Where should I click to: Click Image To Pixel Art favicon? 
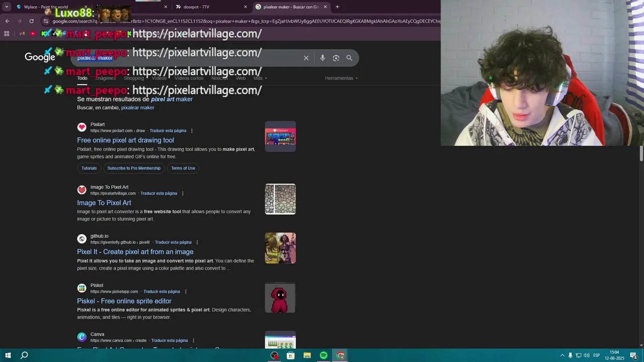pos(82,190)
